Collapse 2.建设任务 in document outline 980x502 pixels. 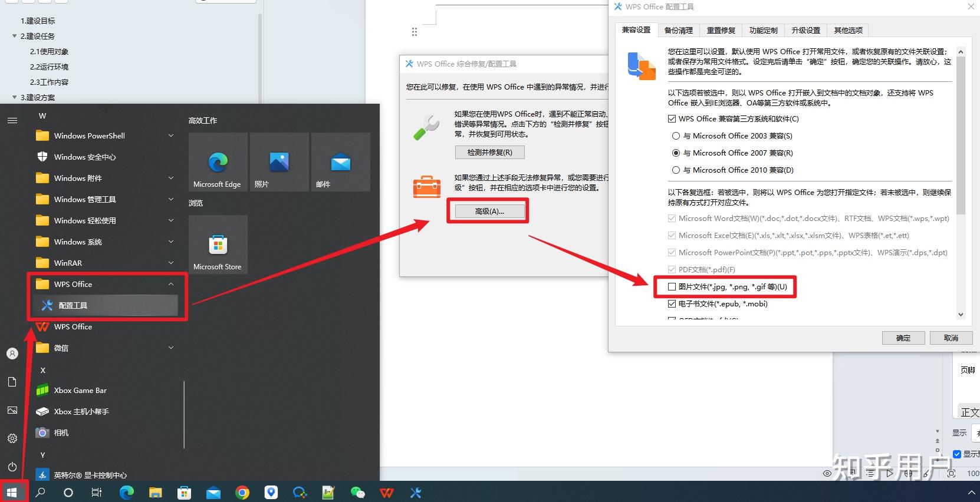point(15,36)
